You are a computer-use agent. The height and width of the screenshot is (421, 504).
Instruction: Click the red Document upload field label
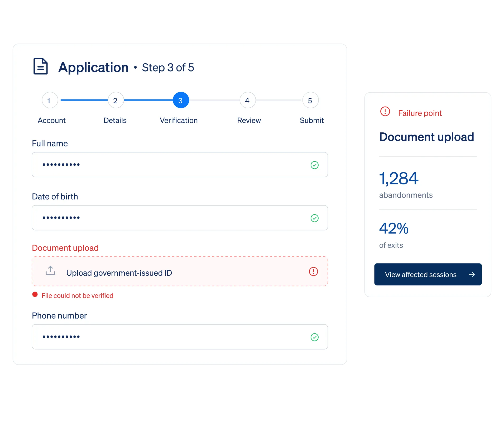pos(65,248)
